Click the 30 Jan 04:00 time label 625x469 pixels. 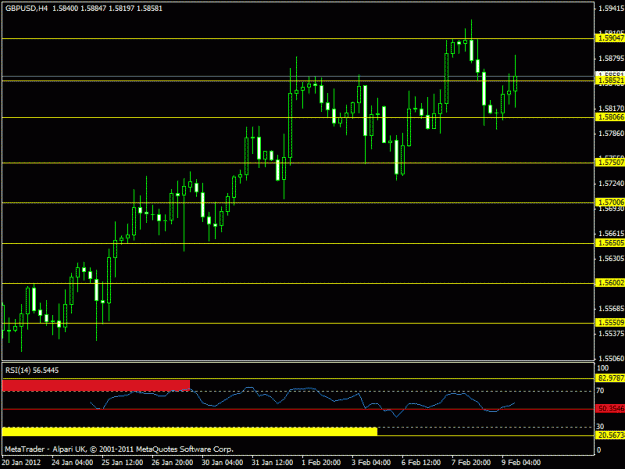tap(222, 463)
